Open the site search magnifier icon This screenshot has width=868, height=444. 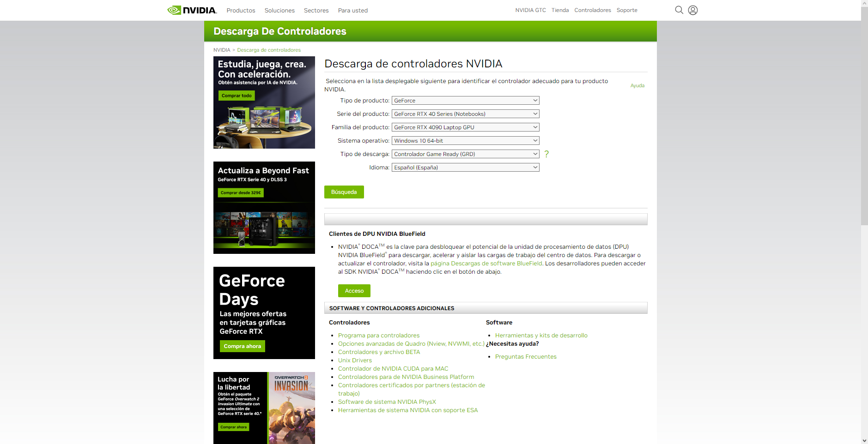(x=679, y=10)
